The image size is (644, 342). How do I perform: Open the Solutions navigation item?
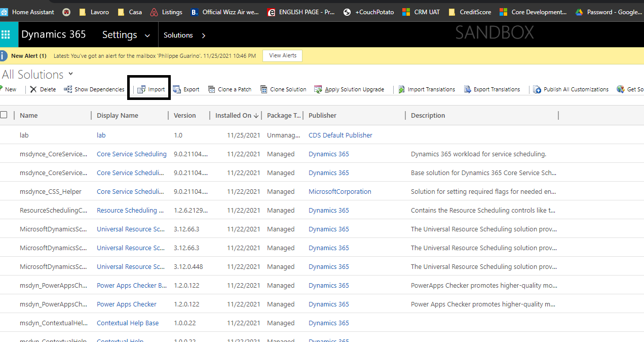(178, 35)
